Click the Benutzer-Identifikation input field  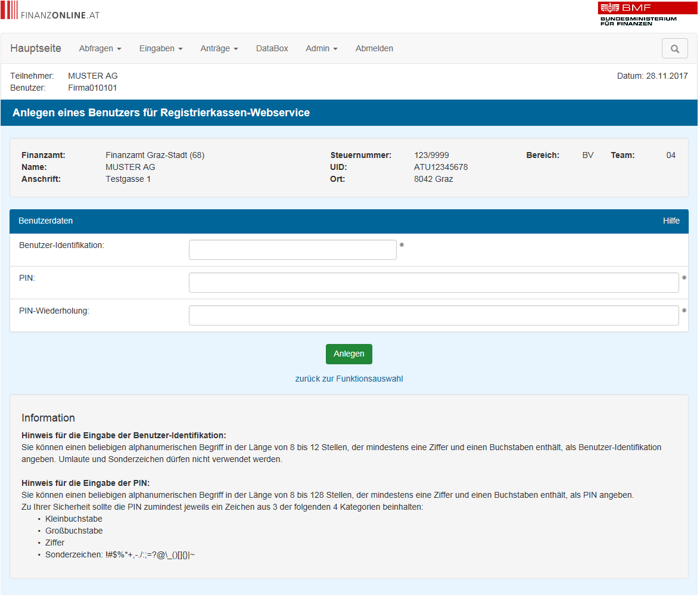(x=293, y=250)
